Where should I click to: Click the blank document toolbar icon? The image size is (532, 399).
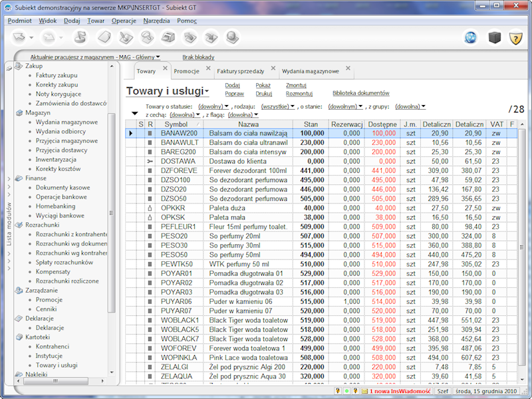click(104, 37)
